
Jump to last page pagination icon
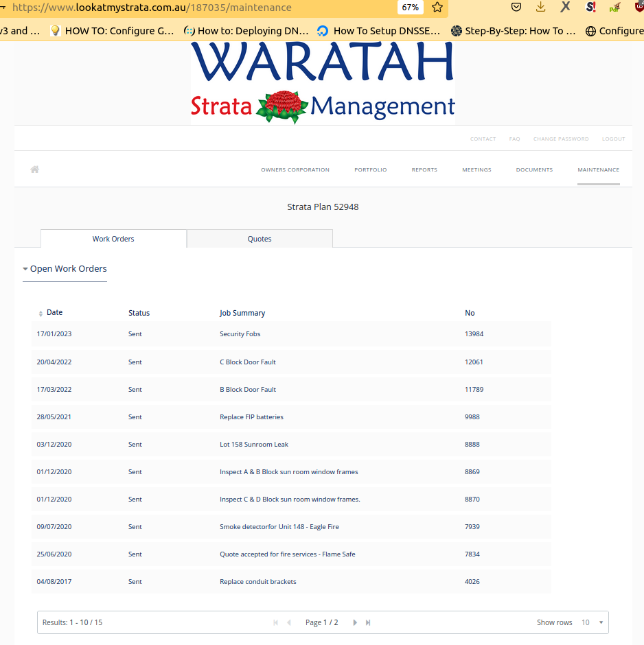368,622
